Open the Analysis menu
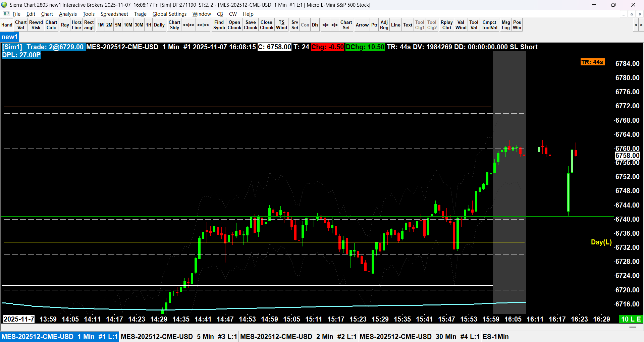 (x=68, y=14)
